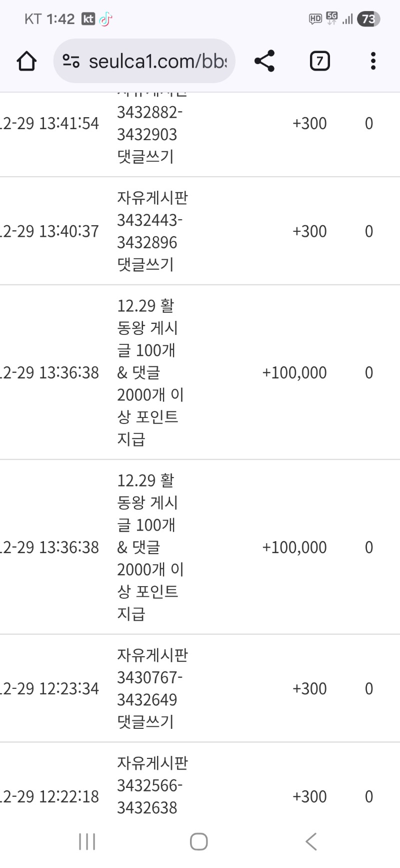Select the first 12.29 활동왕 포인트 지급 entry
The image size is (400, 868).
pos(149,372)
